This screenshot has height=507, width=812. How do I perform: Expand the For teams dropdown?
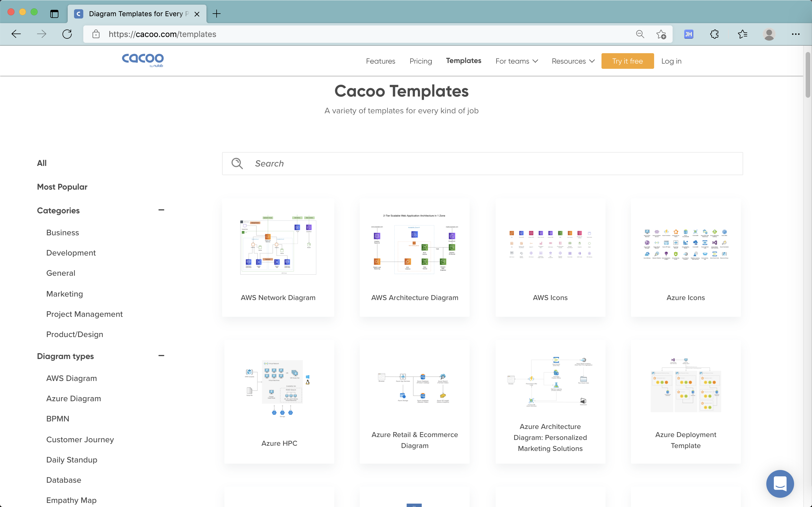516,61
